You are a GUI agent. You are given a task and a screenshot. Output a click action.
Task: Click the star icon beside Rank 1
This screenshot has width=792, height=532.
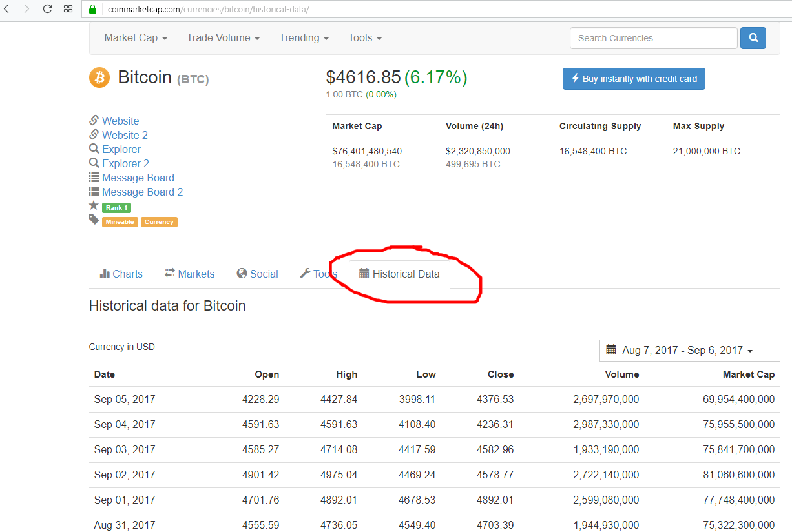94,205
